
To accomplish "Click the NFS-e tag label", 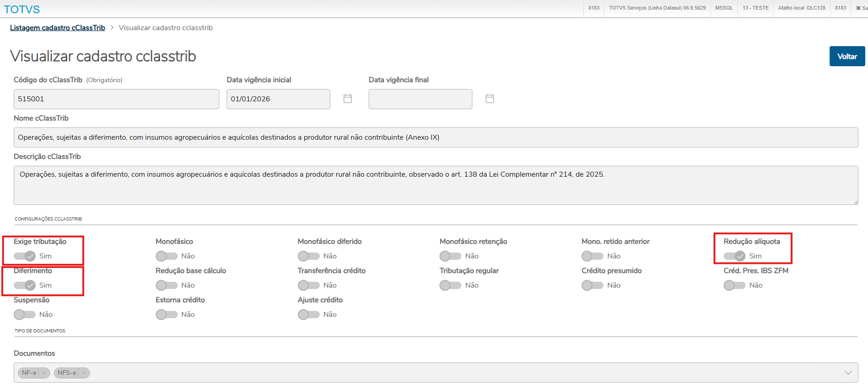I will 67,373.
